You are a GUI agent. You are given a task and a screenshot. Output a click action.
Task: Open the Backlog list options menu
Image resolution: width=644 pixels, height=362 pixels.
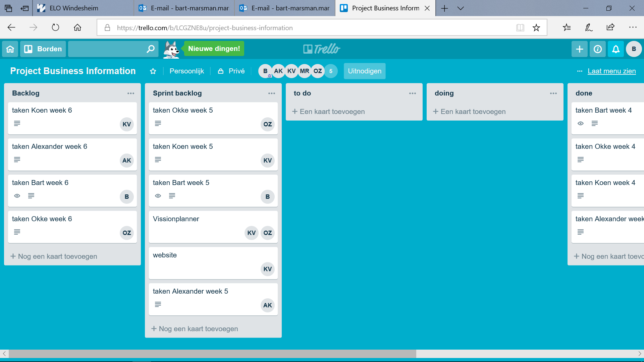click(131, 93)
